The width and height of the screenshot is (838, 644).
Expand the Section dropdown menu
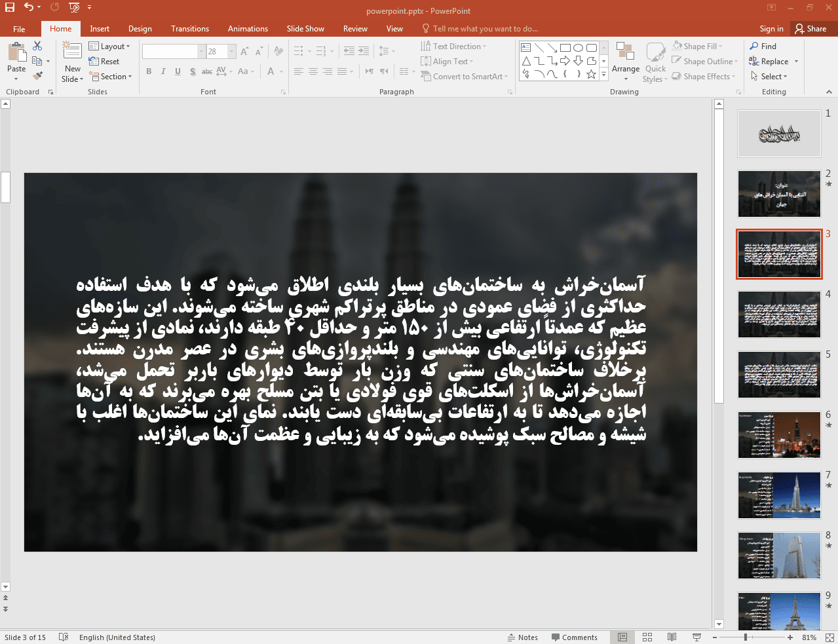click(x=111, y=77)
